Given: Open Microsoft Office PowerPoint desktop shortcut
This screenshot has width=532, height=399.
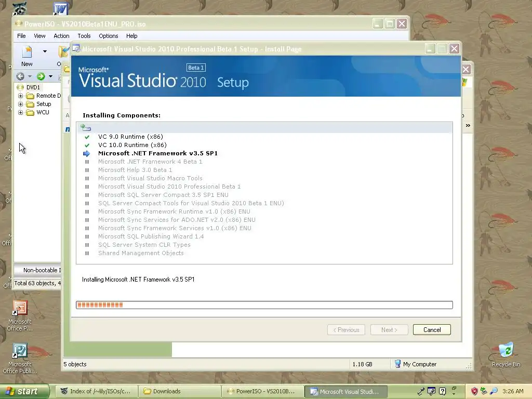Looking at the screenshot, I should point(20,316).
